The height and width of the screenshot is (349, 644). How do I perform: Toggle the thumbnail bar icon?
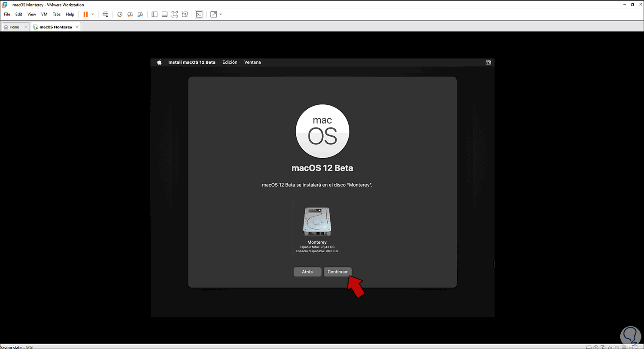[x=164, y=14]
